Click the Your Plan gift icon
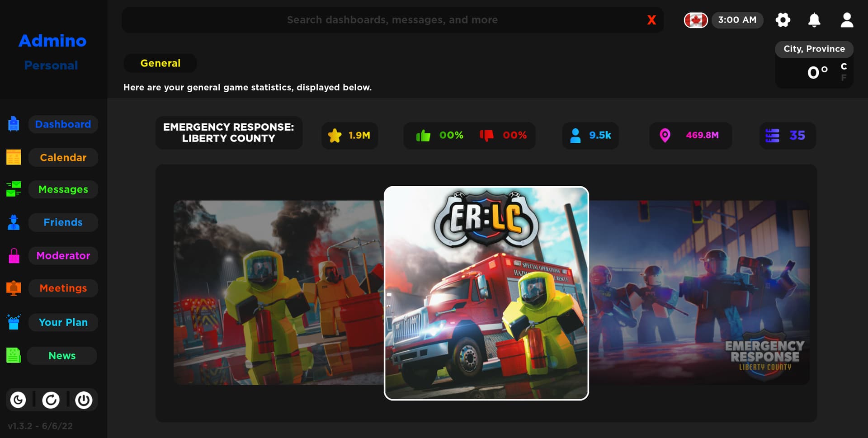868x438 pixels. pos(14,322)
